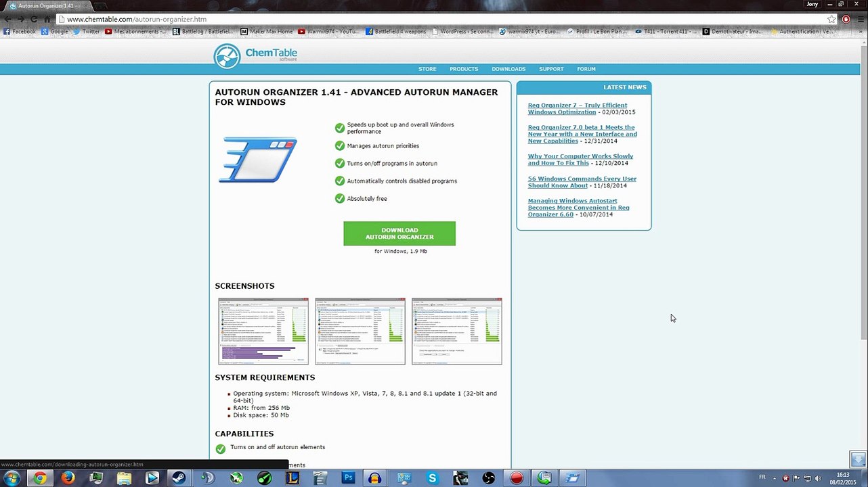Open the Windows Start menu
The height and width of the screenshot is (487, 868).
pos(12,478)
